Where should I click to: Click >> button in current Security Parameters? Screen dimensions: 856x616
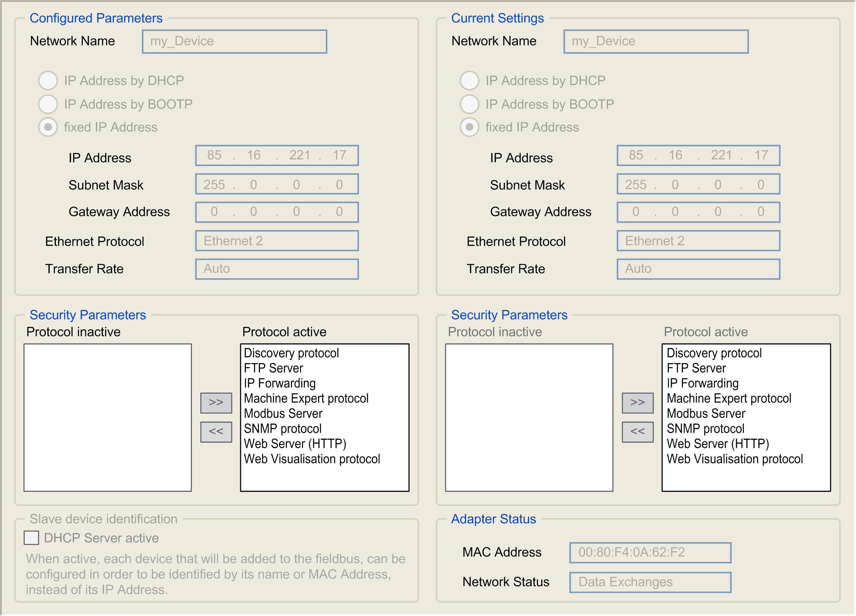(638, 403)
